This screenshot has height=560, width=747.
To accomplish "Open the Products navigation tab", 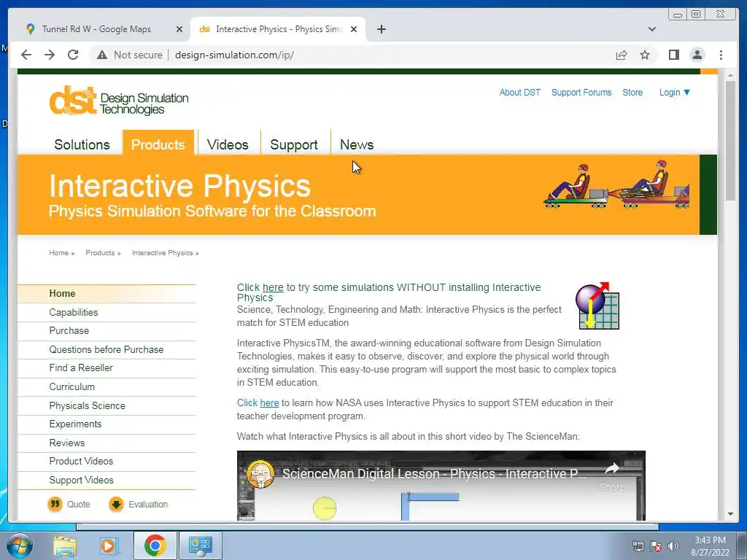I will [158, 143].
